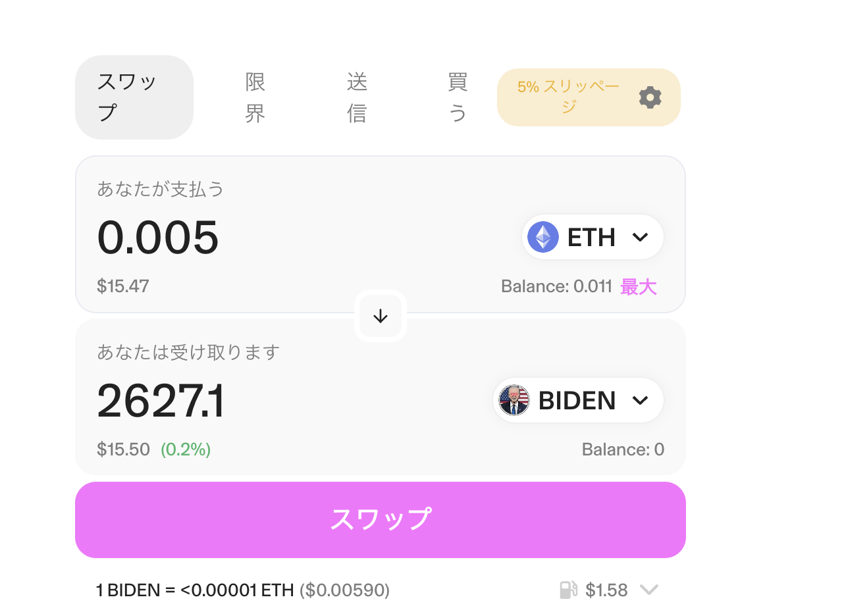Click the gas pump fee icon
The width and height of the screenshot is (844, 616).
click(569, 590)
